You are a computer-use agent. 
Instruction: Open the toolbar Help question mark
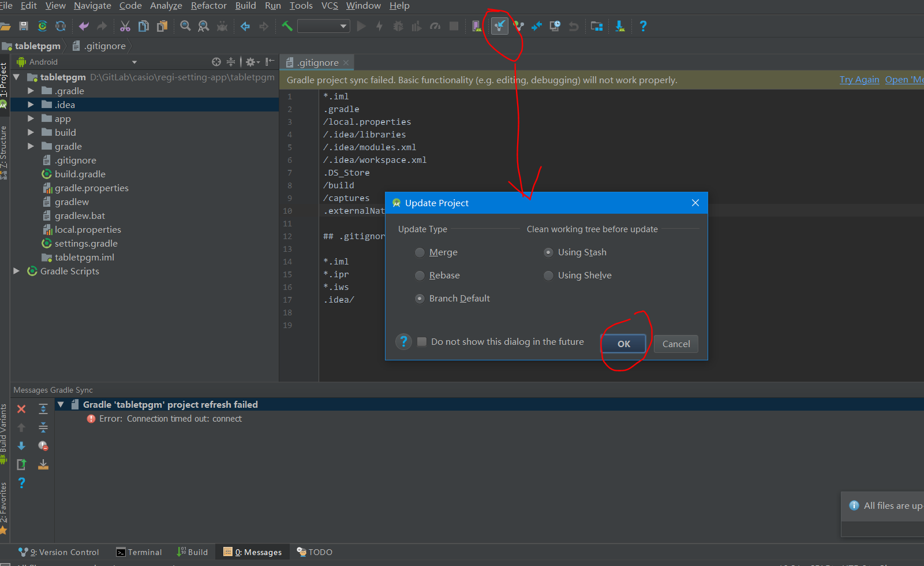643,26
